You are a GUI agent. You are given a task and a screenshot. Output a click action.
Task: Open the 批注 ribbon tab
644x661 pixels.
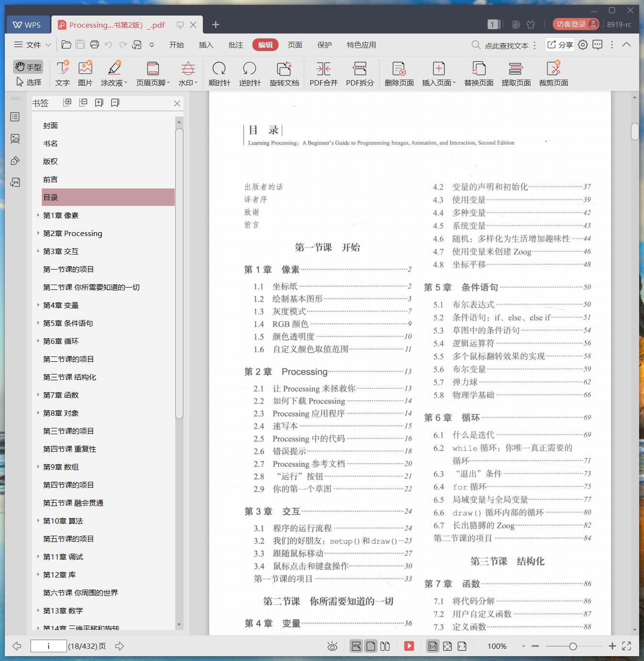[236, 45]
